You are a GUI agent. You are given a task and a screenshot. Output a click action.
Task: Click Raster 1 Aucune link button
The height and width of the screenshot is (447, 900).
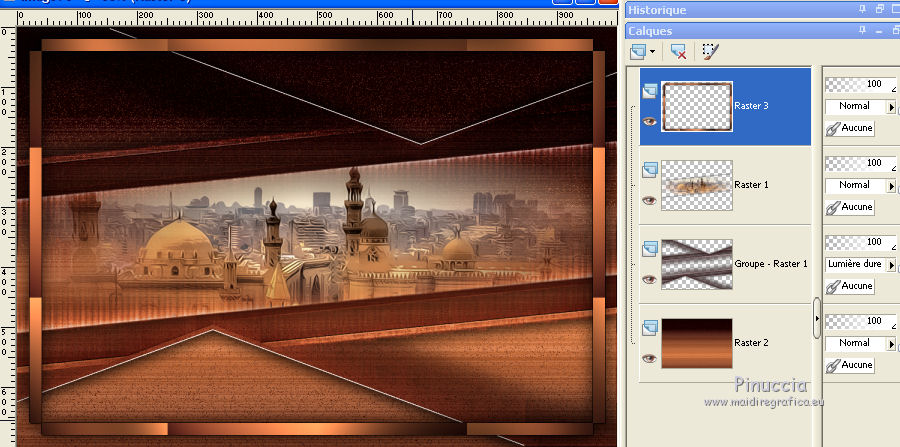pyautogui.click(x=850, y=207)
